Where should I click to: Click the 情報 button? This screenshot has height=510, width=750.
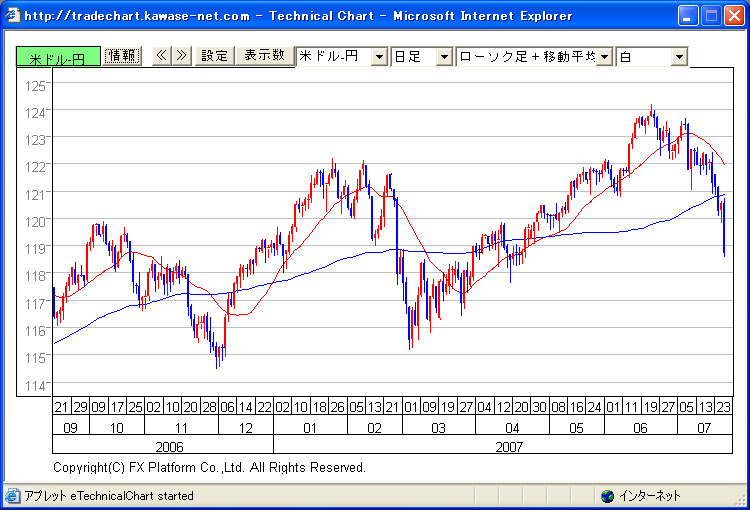(x=123, y=56)
